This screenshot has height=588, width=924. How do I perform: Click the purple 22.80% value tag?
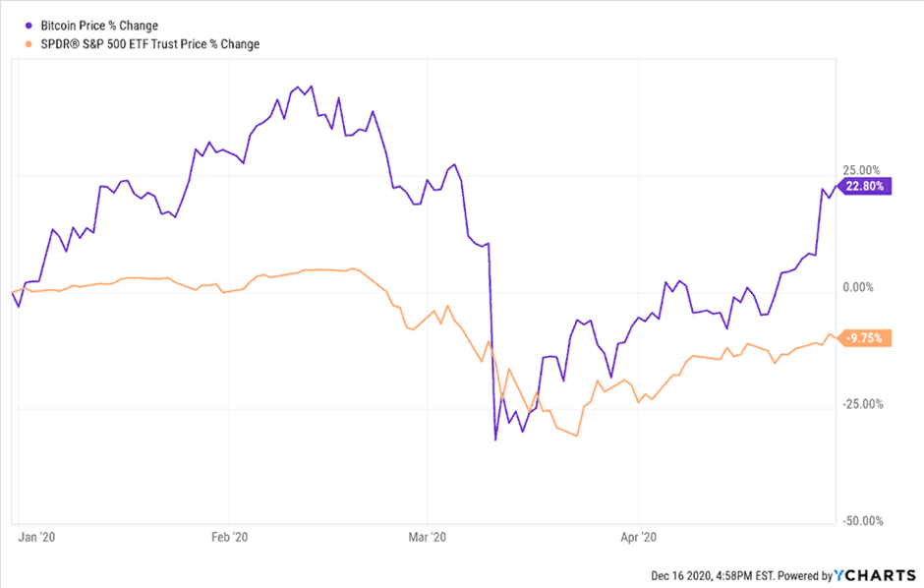pyautogui.click(x=867, y=185)
